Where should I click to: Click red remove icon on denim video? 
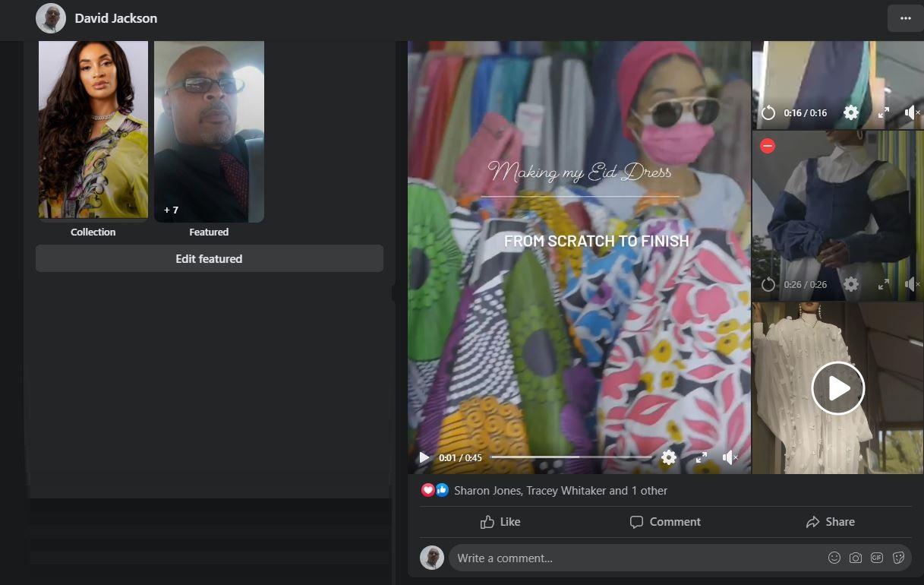pyautogui.click(x=768, y=145)
